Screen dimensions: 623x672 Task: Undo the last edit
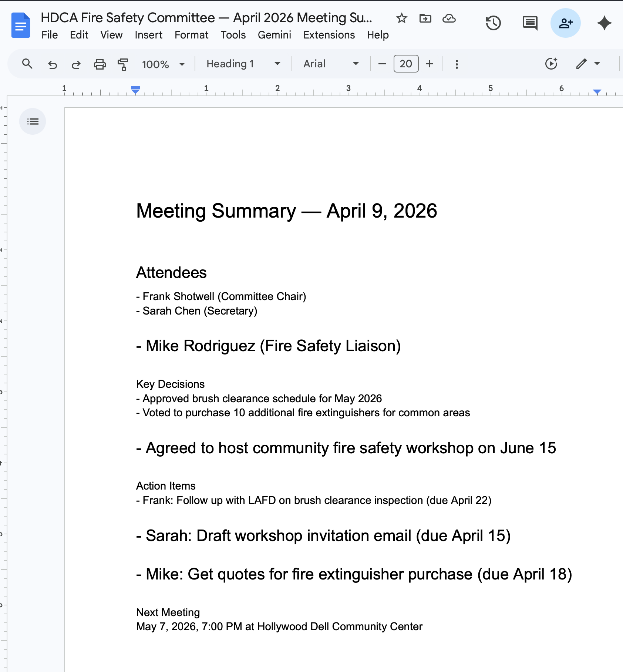(52, 64)
